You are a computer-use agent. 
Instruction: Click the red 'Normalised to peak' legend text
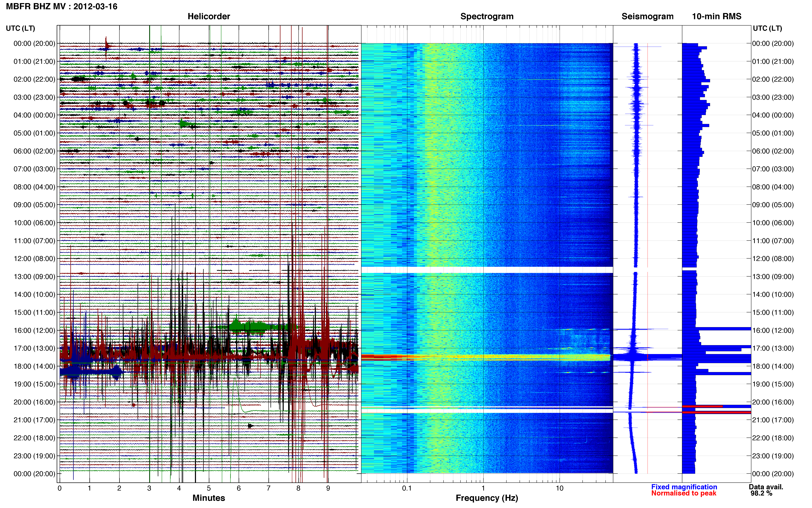tap(684, 494)
